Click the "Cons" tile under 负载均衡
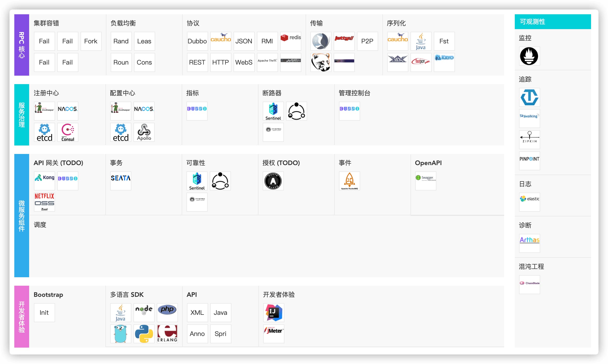 [145, 62]
